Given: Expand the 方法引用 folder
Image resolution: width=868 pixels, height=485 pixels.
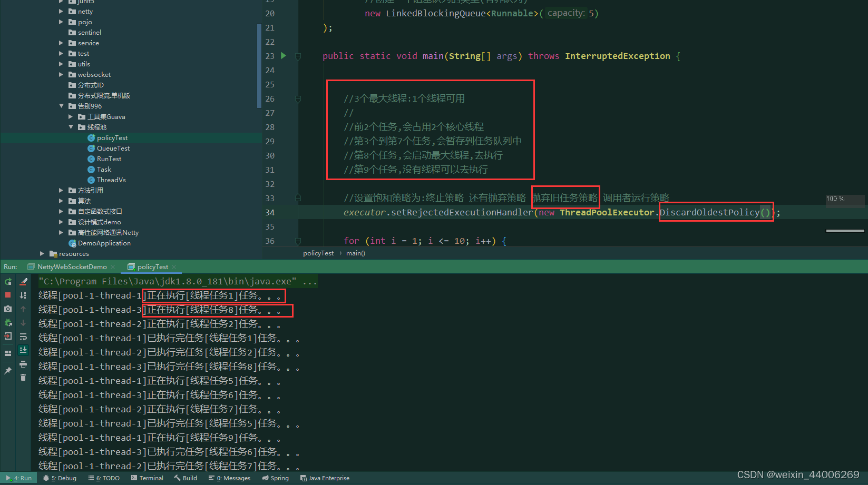Looking at the screenshot, I should tap(62, 190).
